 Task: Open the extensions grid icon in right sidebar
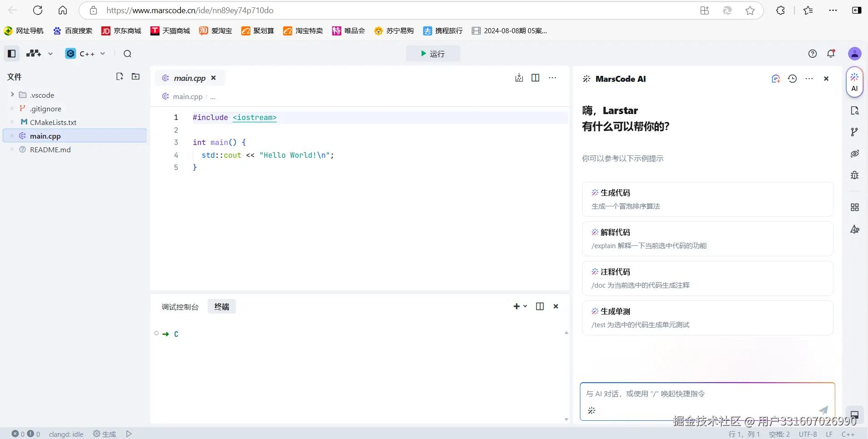(855, 207)
